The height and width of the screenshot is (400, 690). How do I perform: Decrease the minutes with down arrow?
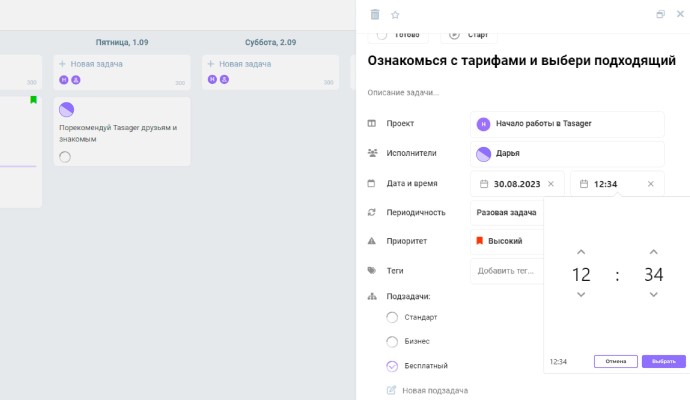click(653, 295)
